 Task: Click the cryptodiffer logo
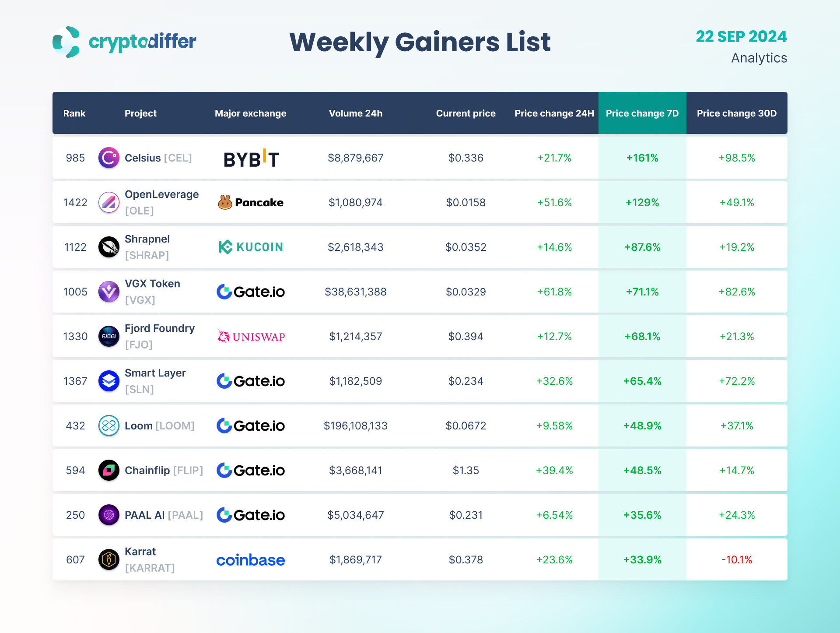[x=124, y=42]
